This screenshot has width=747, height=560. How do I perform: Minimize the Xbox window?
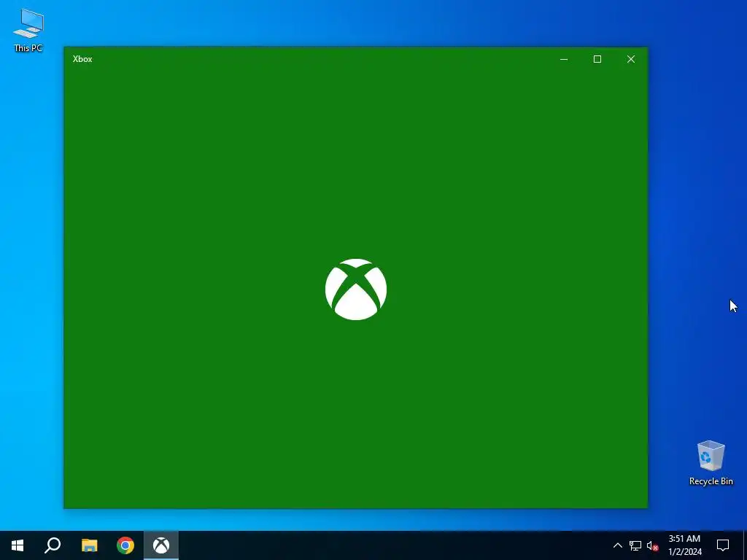click(x=564, y=59)
